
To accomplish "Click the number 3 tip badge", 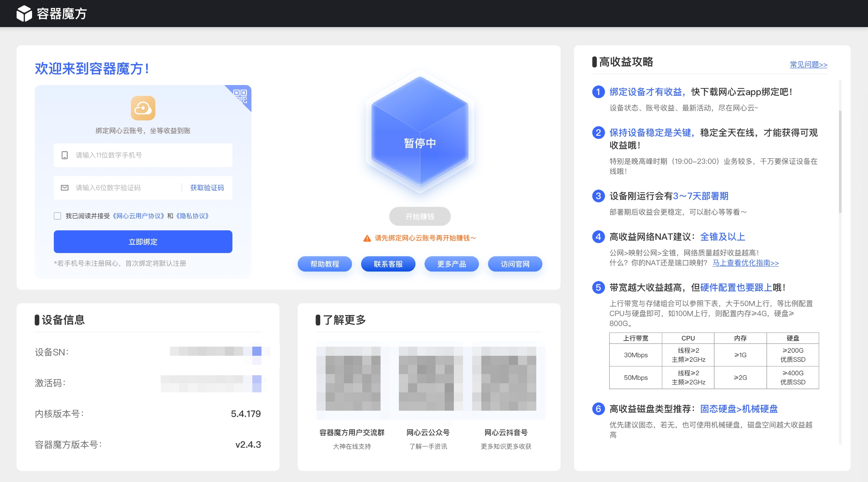I will (598, 196).
